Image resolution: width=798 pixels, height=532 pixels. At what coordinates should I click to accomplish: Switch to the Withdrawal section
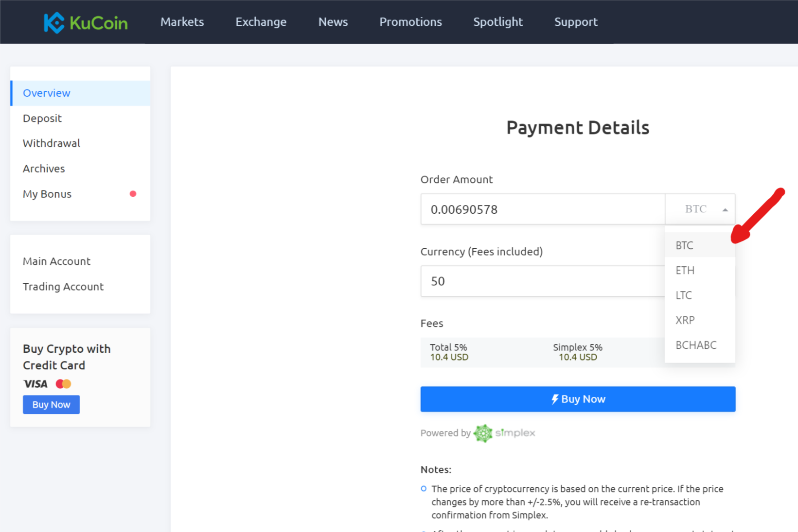point(51,143)
